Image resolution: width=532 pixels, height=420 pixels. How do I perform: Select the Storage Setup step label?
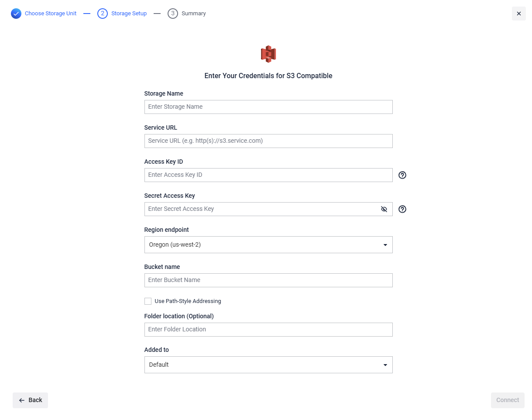[x=129, y=14]
